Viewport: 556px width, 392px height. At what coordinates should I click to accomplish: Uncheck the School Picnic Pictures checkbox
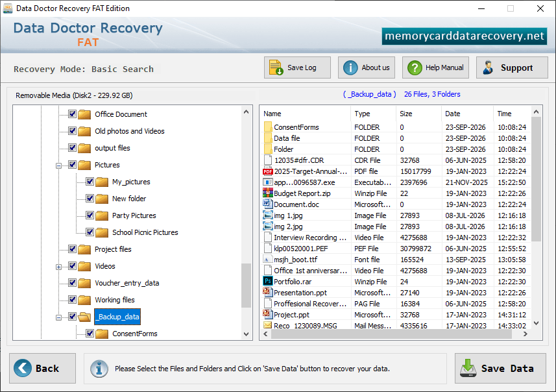pyautogui.click(x=90, y=232)
